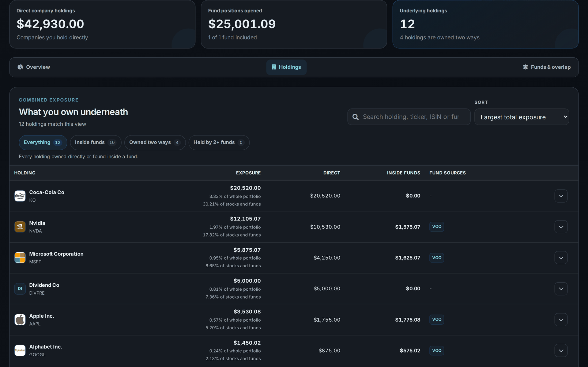Viewport: 588px width, 367px height.
Task: Click the Coca-Cola company logo icon
Action: [20, 196]
